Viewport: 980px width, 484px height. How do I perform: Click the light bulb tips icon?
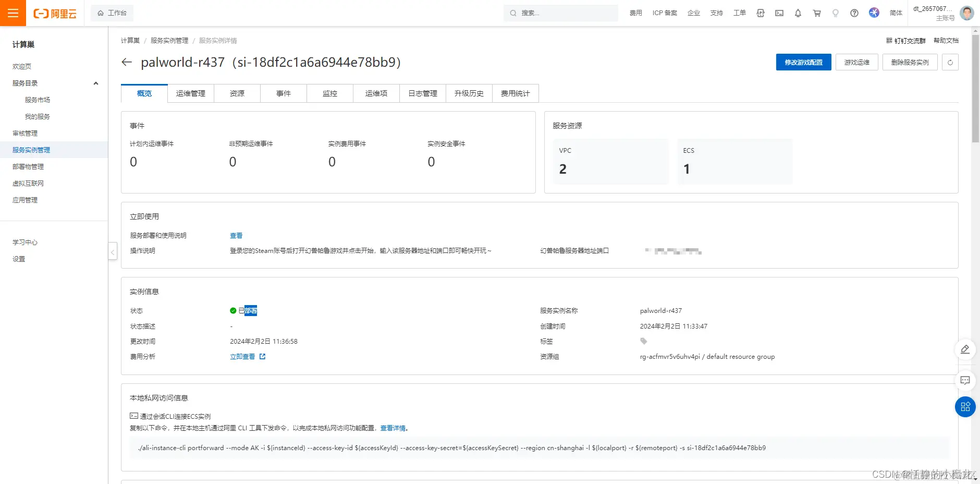(836, 13)
